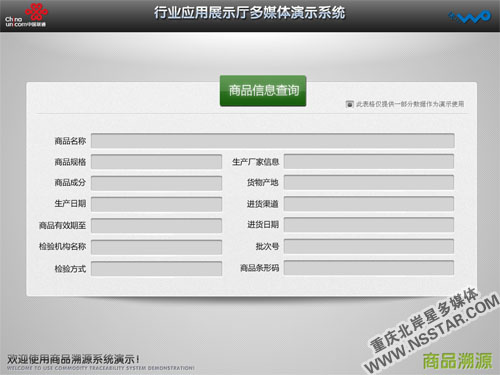
Task: Click the 行业应用展示厅多媒体演示系统 title
Action: click(x=249, y=13)
